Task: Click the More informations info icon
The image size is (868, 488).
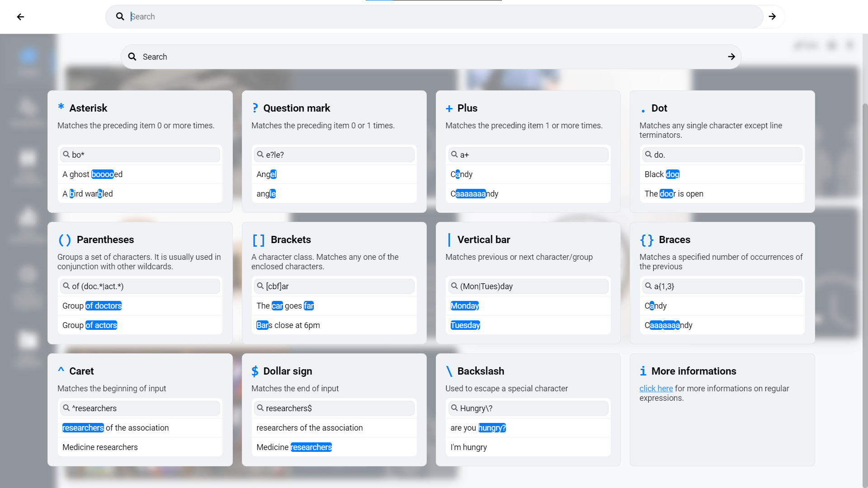Action: (x=643, y=371)
